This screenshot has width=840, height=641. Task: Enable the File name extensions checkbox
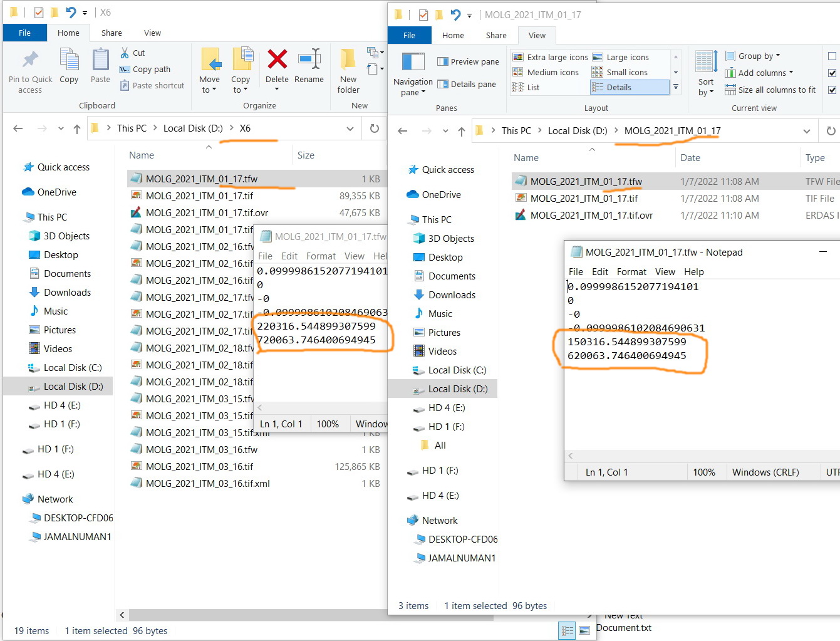click(x=832, y=73)
